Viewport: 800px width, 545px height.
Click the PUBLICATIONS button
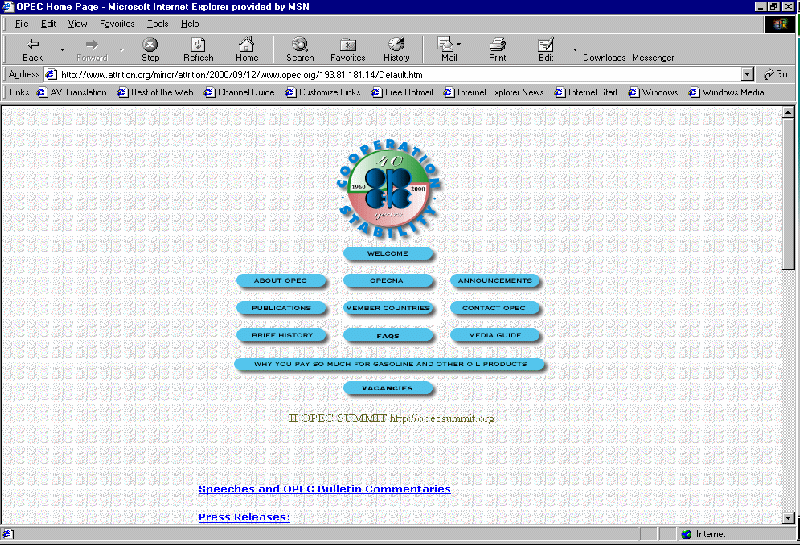(281, 308)
